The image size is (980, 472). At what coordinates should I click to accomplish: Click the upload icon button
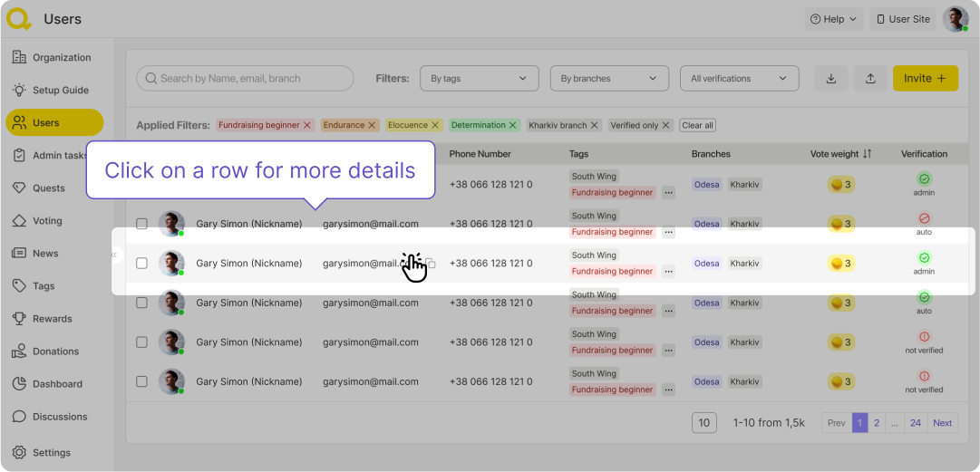[870, 79]
